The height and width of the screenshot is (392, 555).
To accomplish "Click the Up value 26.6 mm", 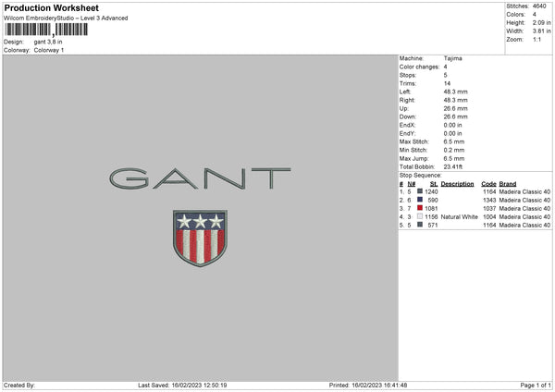I will (455, 108).
